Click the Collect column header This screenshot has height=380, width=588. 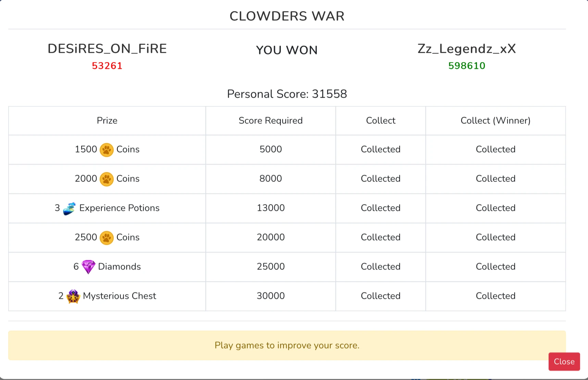coord(380,121)
